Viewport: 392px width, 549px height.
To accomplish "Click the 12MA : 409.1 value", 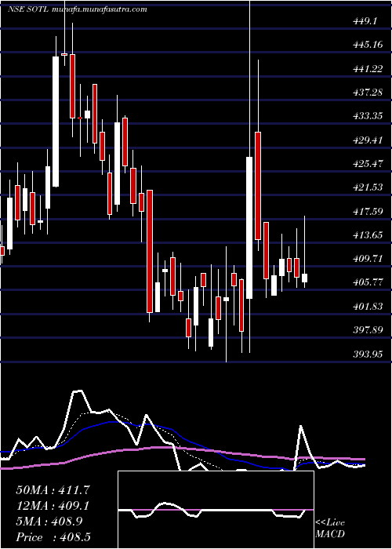I will [53, 506].
